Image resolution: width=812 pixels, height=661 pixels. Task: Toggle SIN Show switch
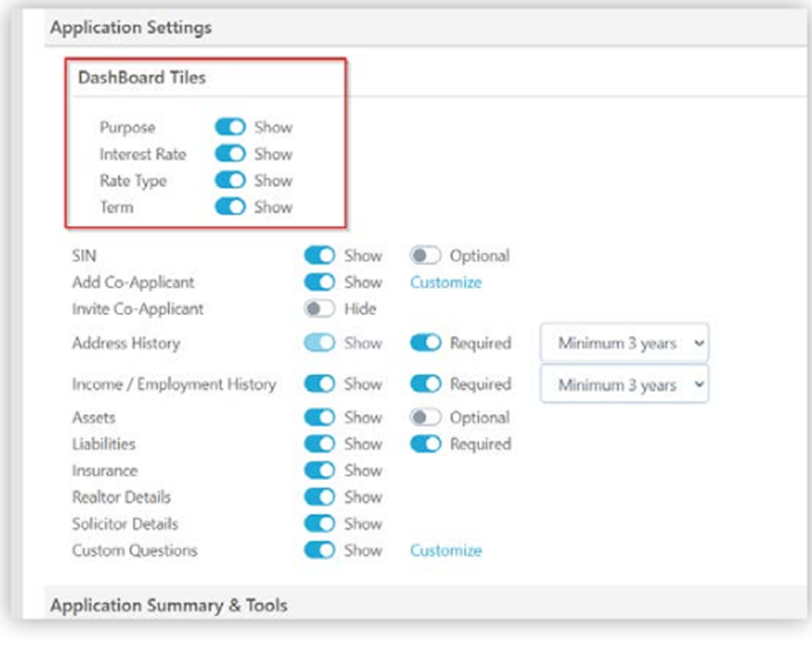[320, 256]
